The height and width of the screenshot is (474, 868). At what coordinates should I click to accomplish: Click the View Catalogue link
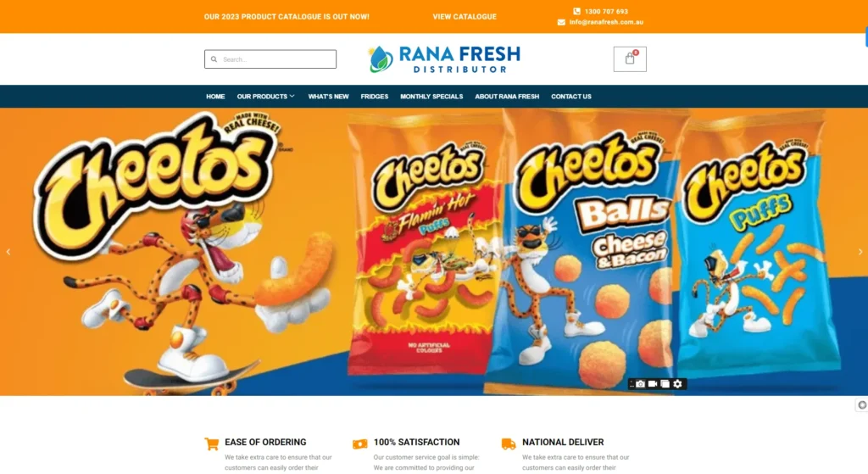(465, 17)
